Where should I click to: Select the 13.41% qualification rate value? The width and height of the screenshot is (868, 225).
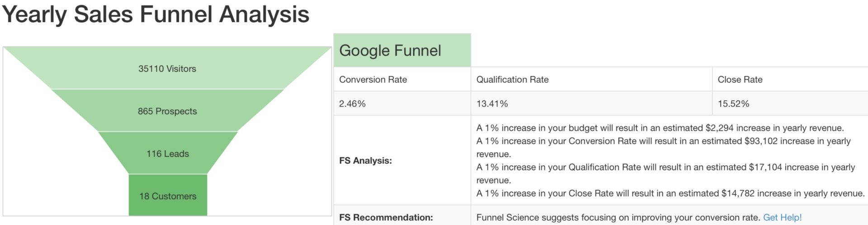point(492,103)
